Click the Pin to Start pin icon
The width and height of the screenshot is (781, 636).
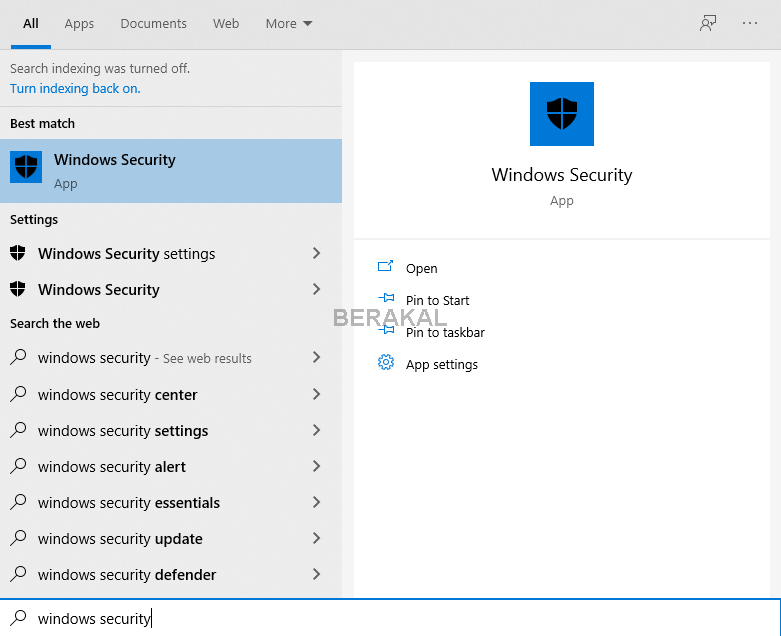point(385,299)
